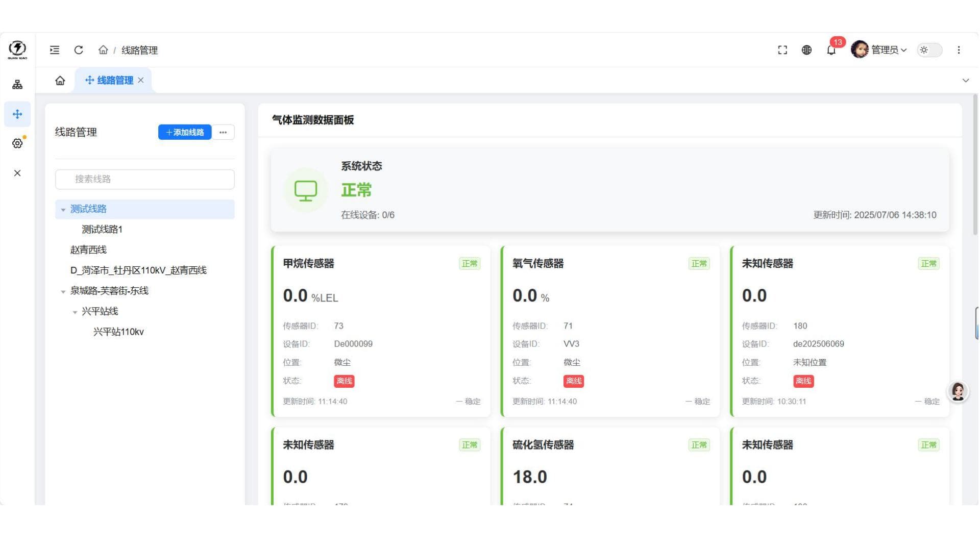
Task: Close the 线路管理 tab
Action: (141, 81)
